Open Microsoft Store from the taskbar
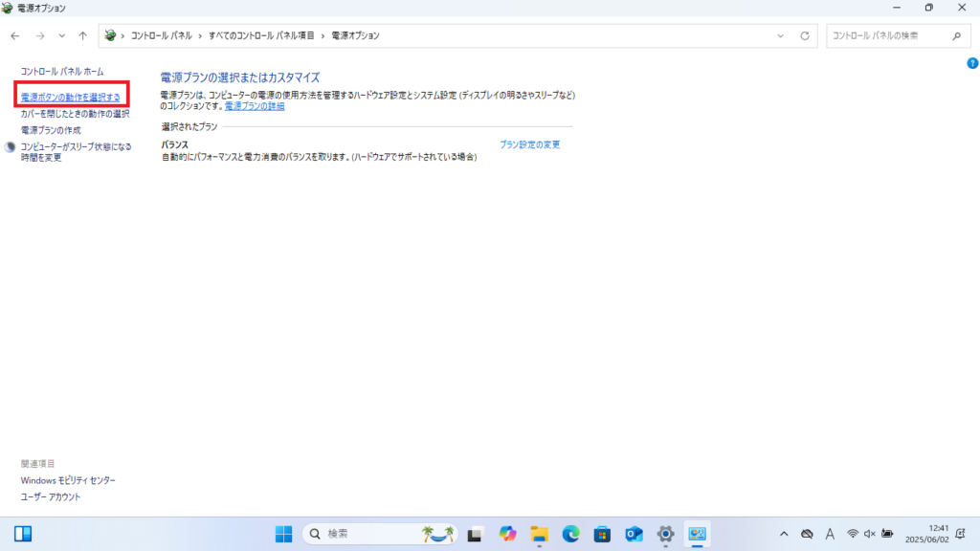This screenshot has height=551, width=980. (602, 534)
